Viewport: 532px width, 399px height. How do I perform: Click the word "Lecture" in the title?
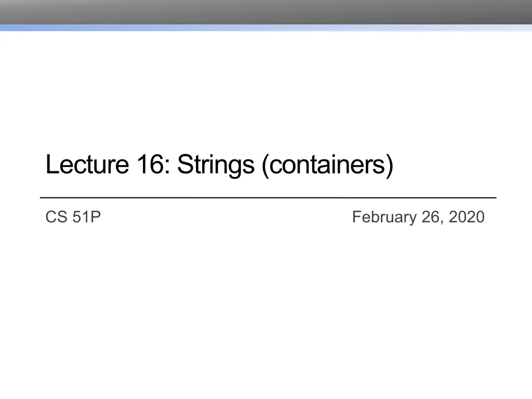point(87,165)
